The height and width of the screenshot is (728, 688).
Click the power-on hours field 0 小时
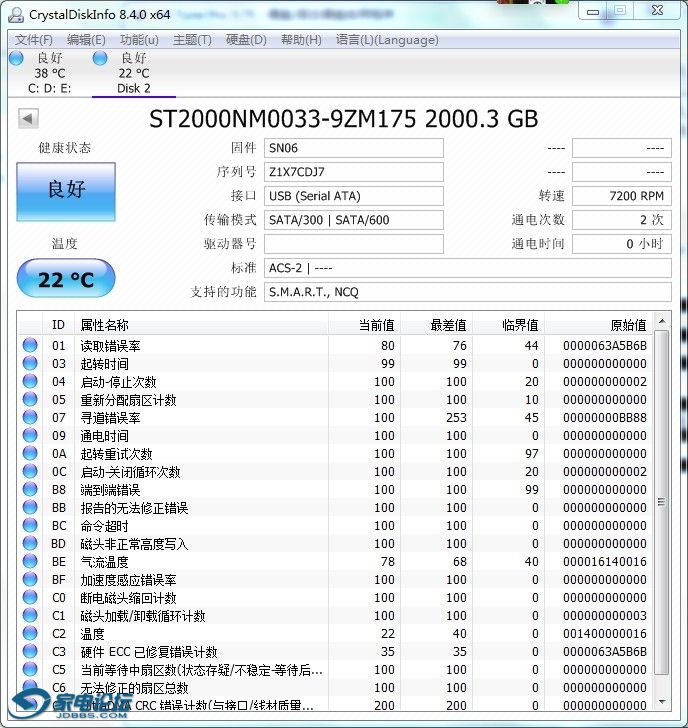coord(622,244)
